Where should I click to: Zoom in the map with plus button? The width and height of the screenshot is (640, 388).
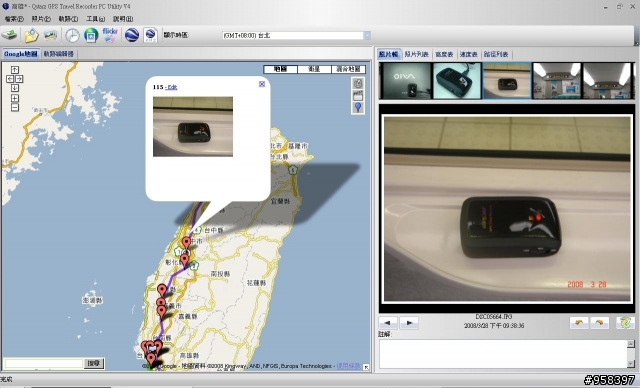tap(15, 98)
